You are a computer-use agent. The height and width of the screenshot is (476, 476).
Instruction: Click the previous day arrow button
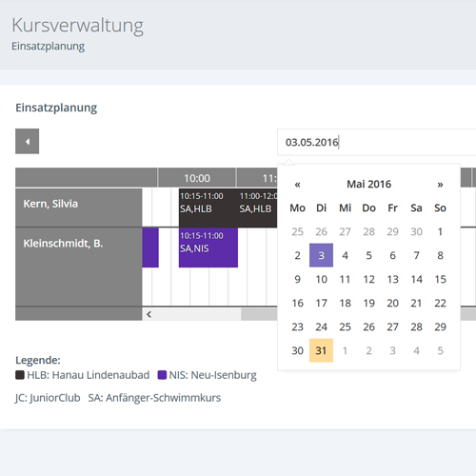click(x=28, y=141)
